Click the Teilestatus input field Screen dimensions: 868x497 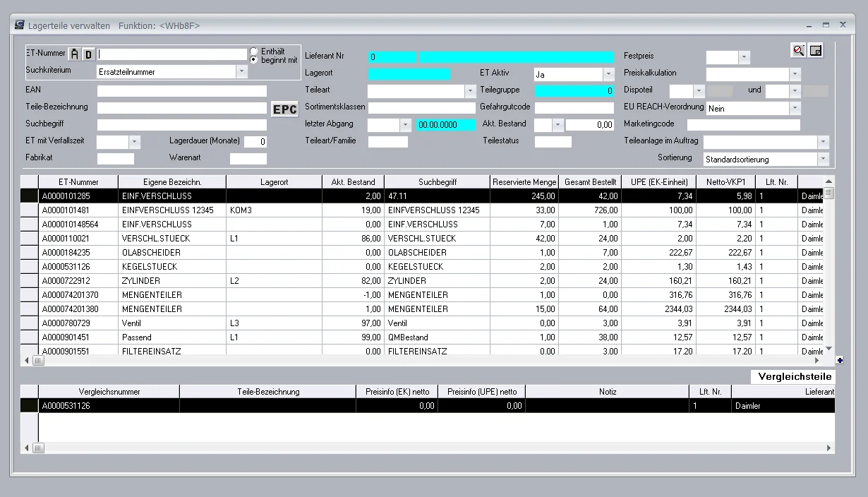[x=553, y=142]
